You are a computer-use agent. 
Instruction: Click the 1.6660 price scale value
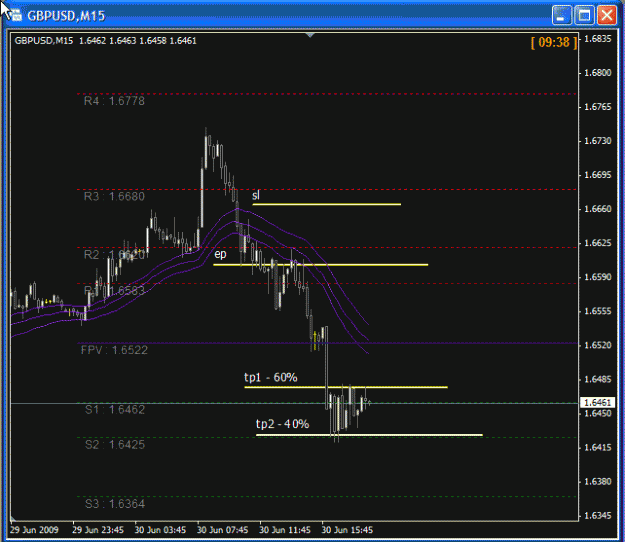tap(597, 209)
